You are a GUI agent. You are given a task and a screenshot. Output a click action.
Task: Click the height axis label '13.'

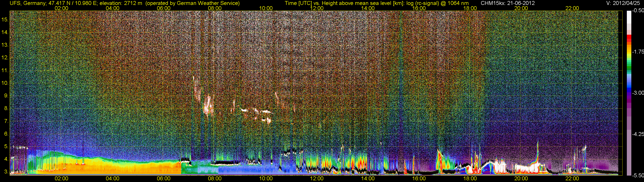(5, 45)
